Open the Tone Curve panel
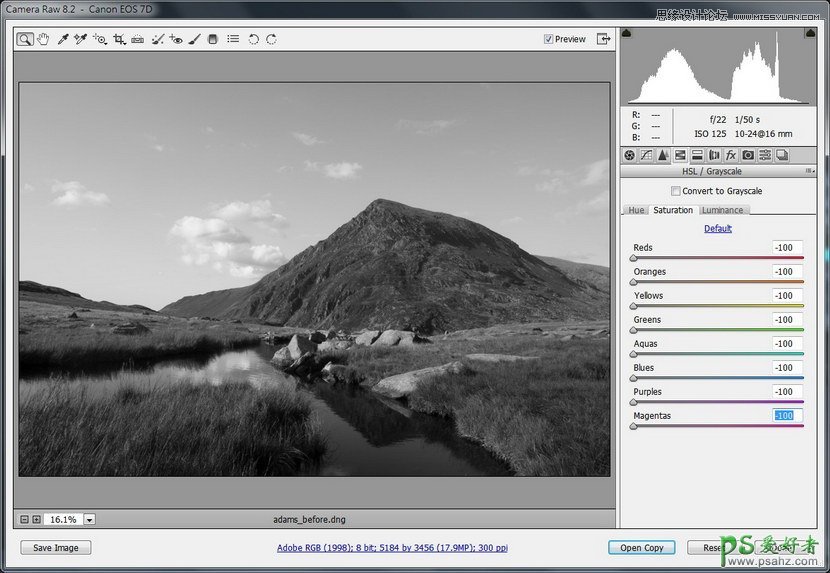This screenshot has width=830, height=573. click(x=646, y=155)
